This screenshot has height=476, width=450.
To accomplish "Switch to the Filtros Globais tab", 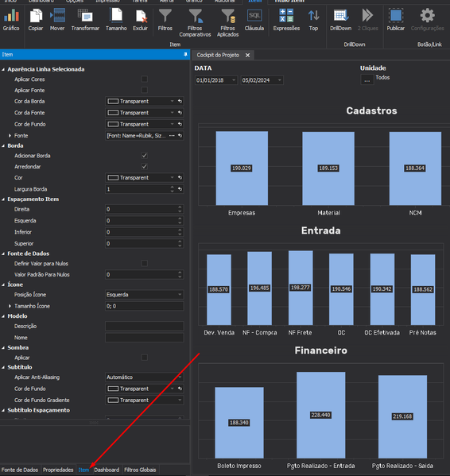I will (140, 470).
